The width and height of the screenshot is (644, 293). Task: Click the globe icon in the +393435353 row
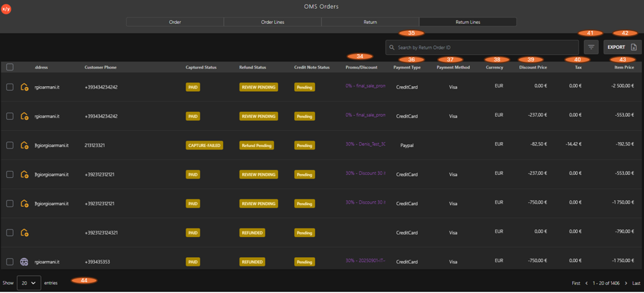coord(25,262)
